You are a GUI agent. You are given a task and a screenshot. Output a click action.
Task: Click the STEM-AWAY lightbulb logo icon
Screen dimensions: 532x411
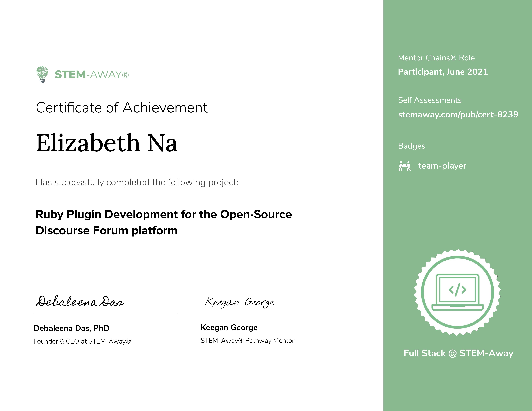[x=42, y=74]
